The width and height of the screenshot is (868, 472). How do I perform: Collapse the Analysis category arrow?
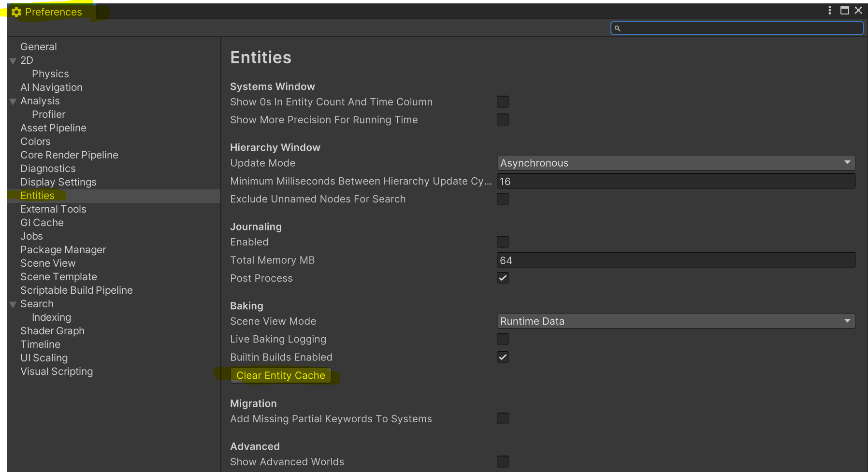13,101
